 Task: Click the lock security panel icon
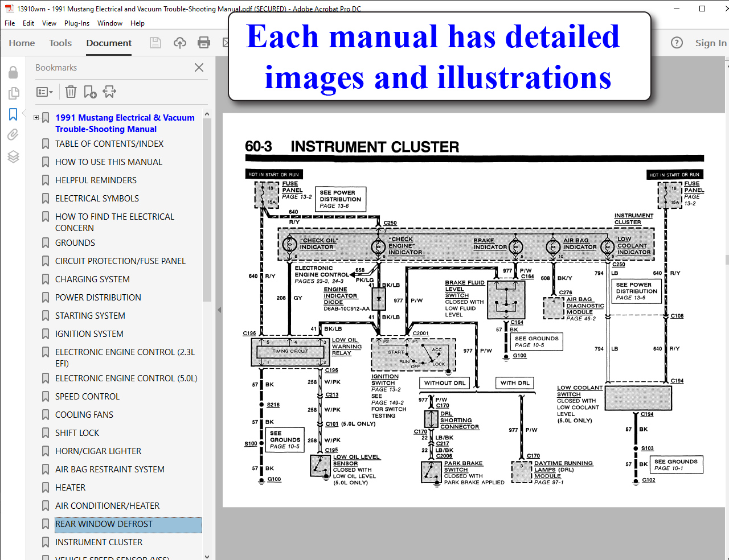[x=13, y=72]
